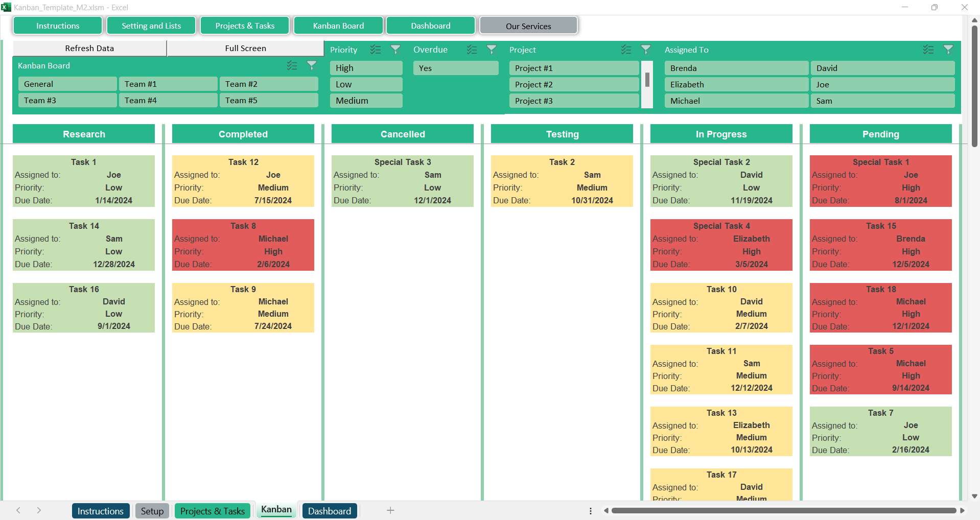The image size is (980, 520).
Task: Clear the filter on the Assigned To slicer
Action: pyautogui.click(x=948, y=50)
